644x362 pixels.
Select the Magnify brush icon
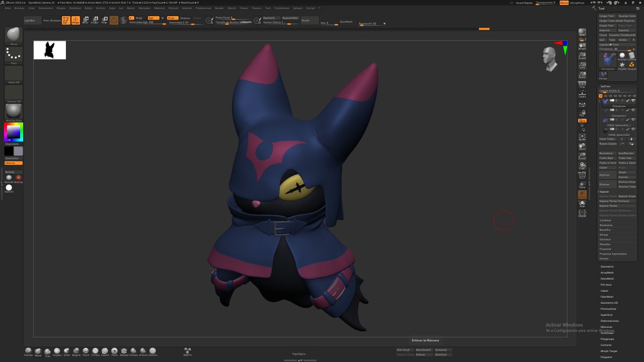76,351
